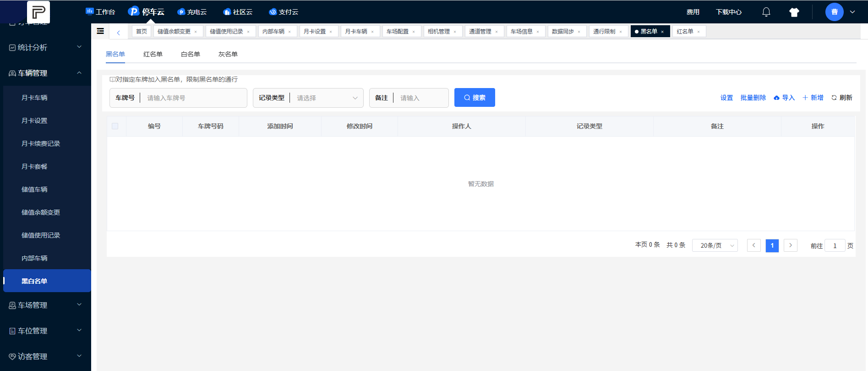Open the 工作台 workbench module

tap(100, 12)
